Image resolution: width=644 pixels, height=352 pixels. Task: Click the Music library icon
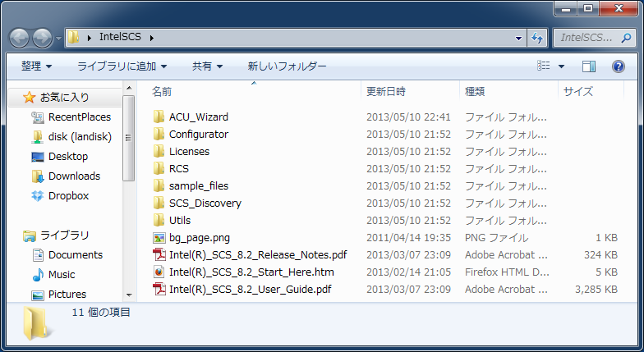(38, 275)
